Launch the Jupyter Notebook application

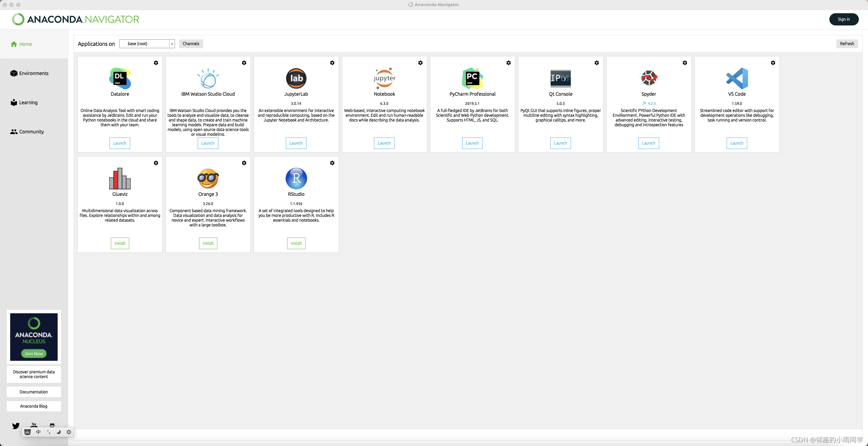384,143
